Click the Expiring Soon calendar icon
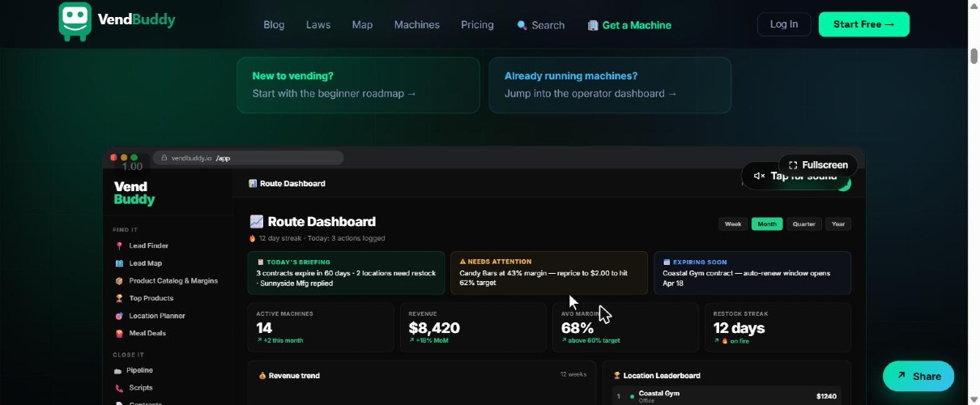This screenshot has width=980, height=405. [x=666, y=262]
